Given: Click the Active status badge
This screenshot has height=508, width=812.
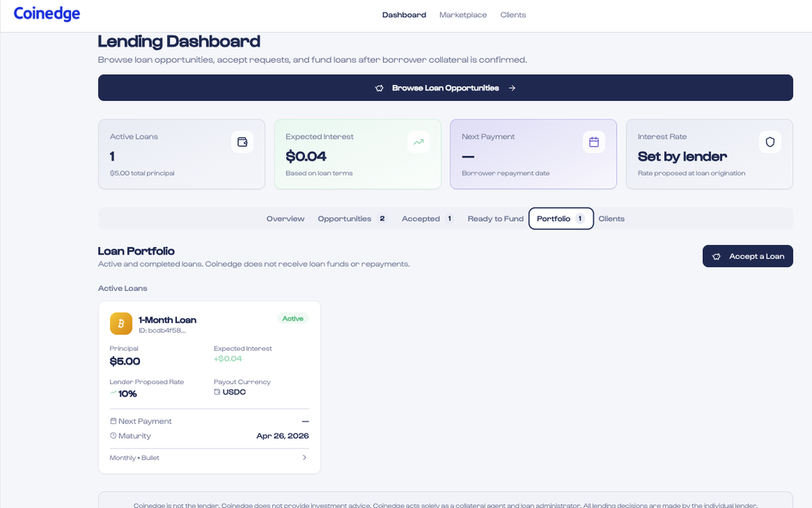Looking at the screenshot, I should tap(293, 319).
